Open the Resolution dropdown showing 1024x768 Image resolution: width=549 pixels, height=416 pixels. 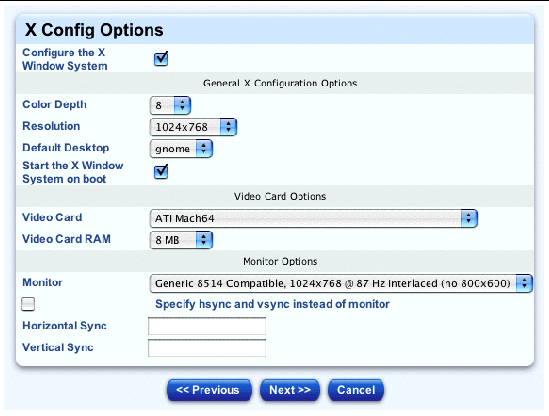193,127
